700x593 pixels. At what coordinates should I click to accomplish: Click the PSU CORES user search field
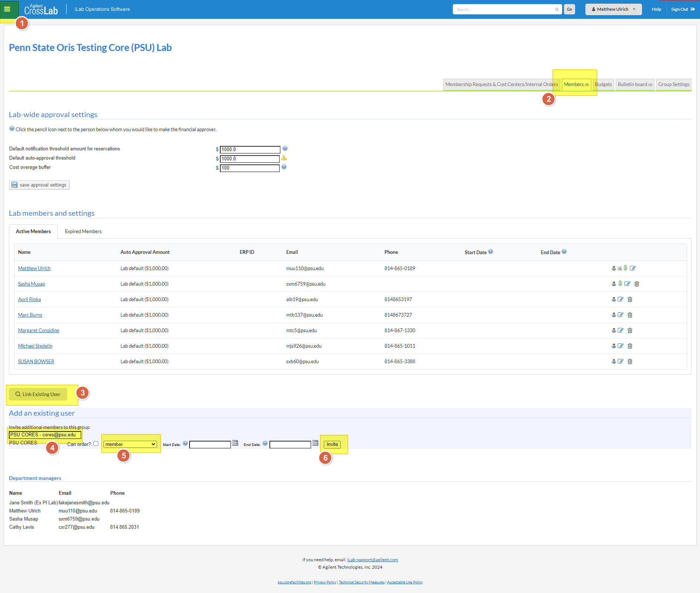[x=45, y=435]
